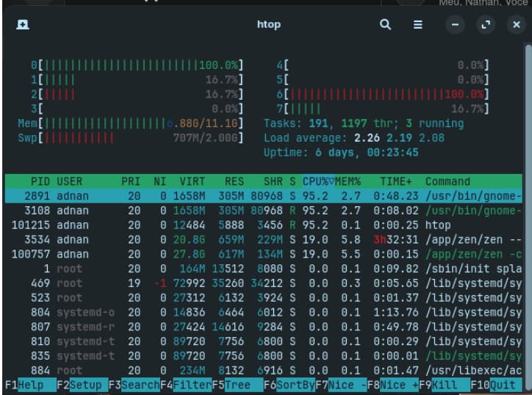Activate F4 Filter in htop
The image size is (532, 395).
click(186, 385)
